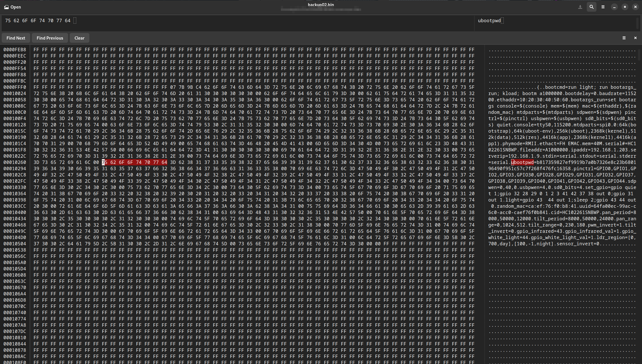Select the highlighted red byte 75
Screen dimensions: 642x364
104,162
